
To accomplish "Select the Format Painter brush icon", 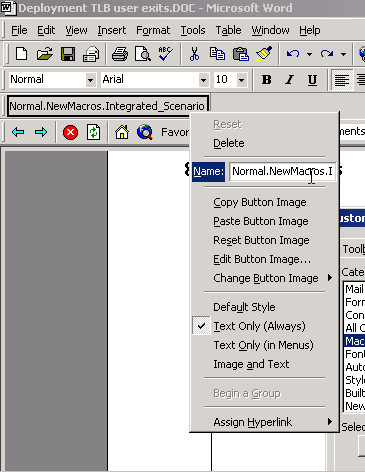I will (x=264, y=54).
